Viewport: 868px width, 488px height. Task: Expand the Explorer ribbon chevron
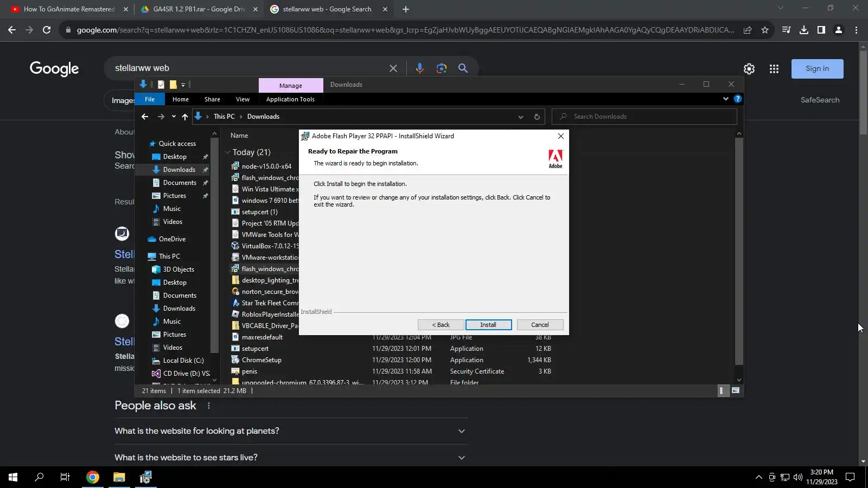click(726, 99)
